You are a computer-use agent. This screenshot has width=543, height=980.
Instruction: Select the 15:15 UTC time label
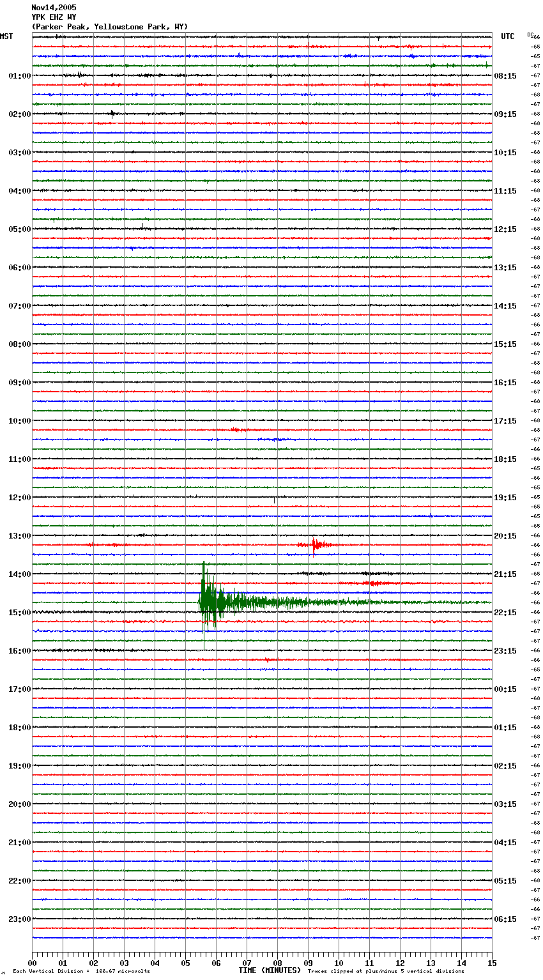coord(505,344)
